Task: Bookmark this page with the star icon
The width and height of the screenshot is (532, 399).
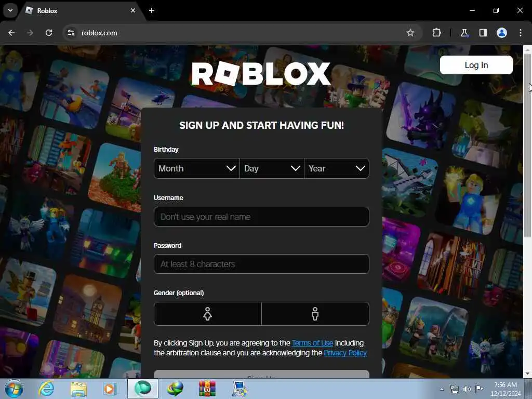Action: [410, 33]
